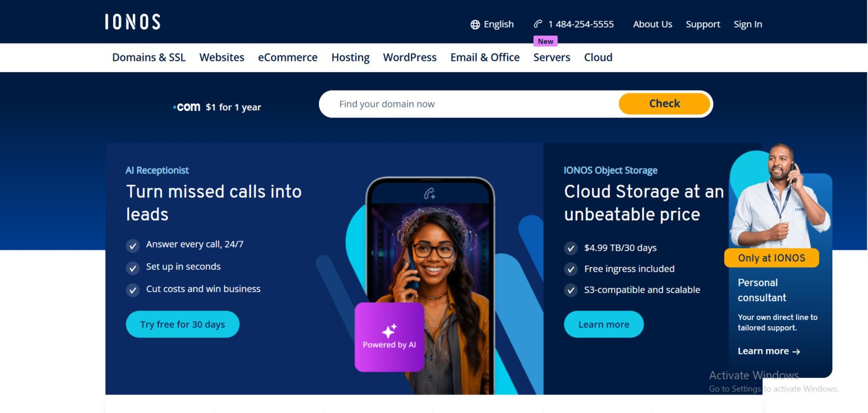Screen dimensions: 868x413
Task: Click the call icon on the phone mockup
Action: point(430,194)
